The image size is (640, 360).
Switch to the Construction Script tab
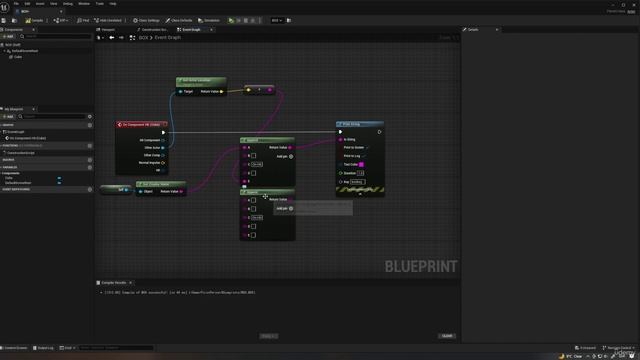[153, 30]
